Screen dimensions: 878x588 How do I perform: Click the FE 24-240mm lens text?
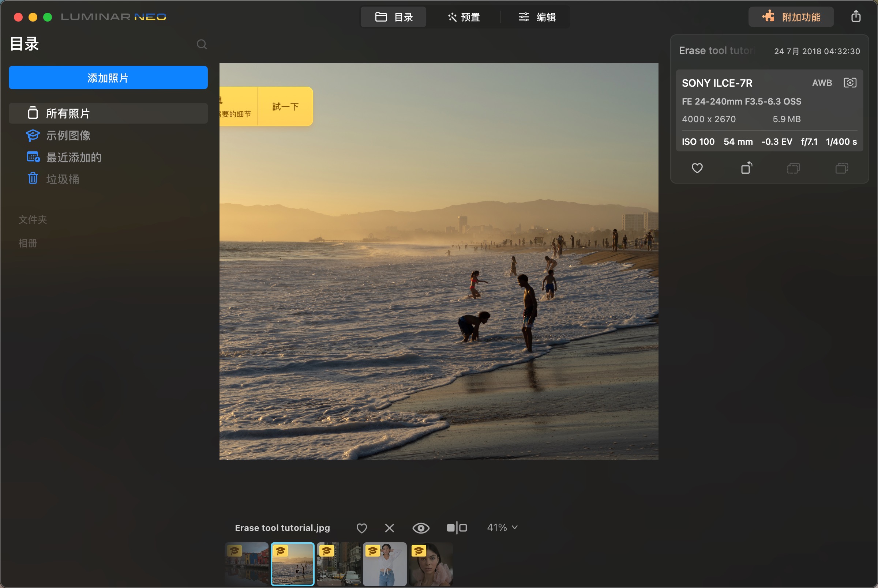point(741,101)
